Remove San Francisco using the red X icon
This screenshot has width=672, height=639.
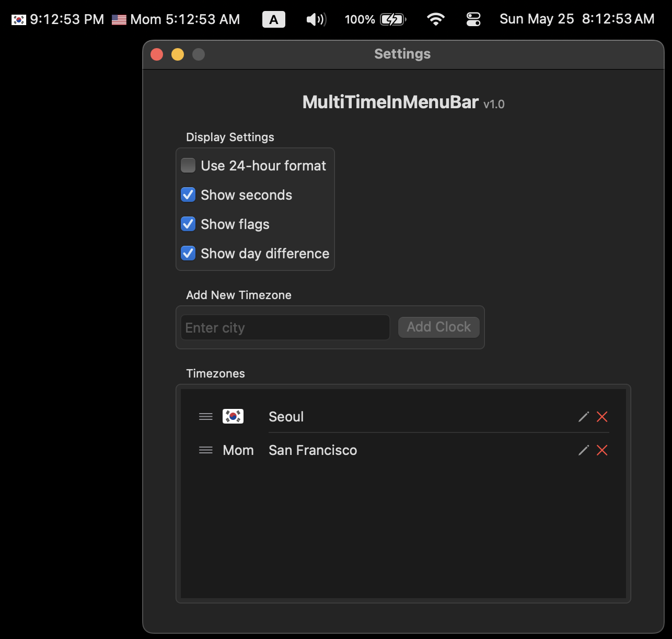602,450
